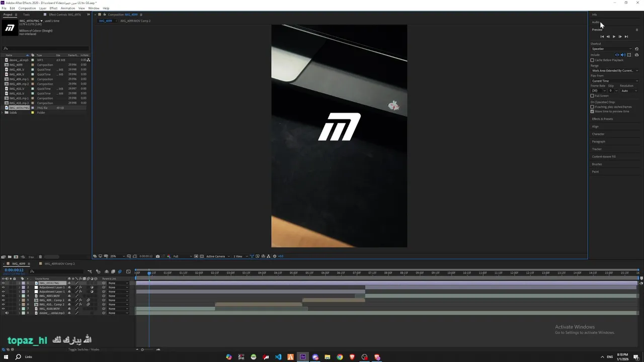Image resolution: width=644 pixels, height=362 pixels.
Task: Expand the Solids folder in Project
Action: tap(2, 113)
